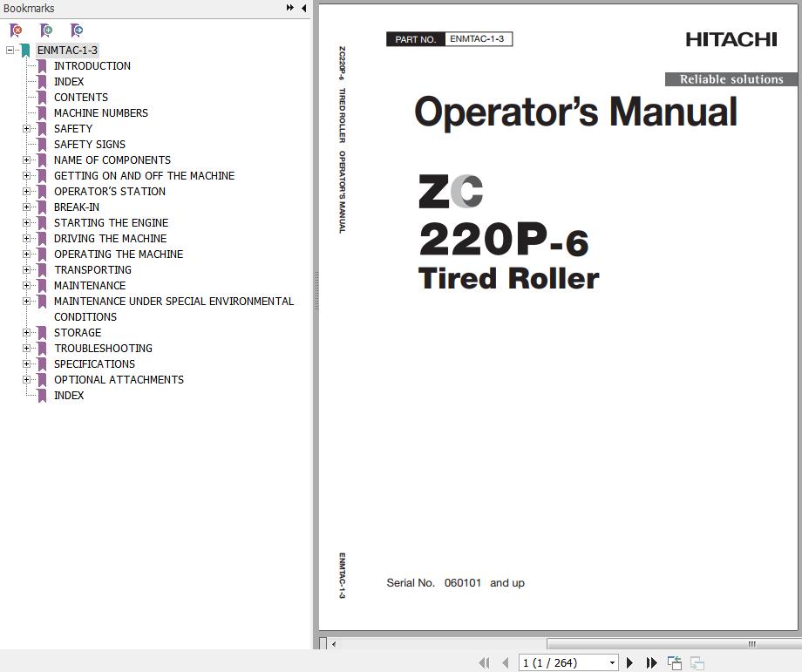Screen dimensions: 802x672
Task: Click the add new bookmark icon
Action: pyautogui.click(x=46, y=31)
